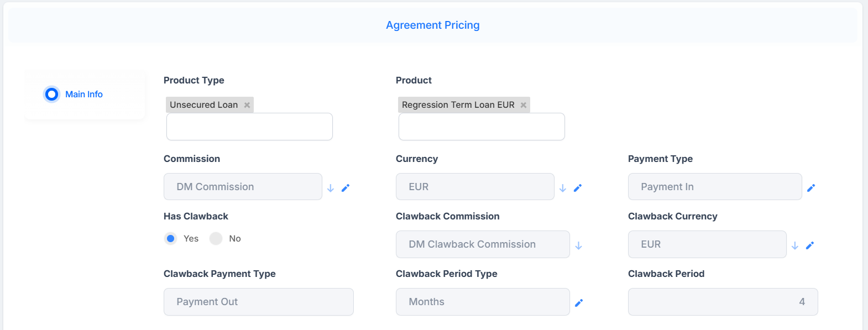Click the pencil edit icon beside Payment Type

811,188
